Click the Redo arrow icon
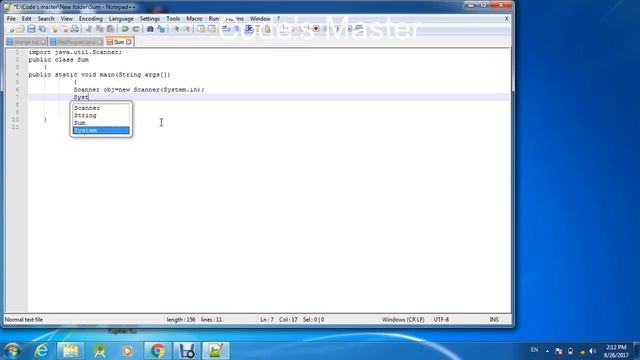Image resolution: width=640 pixels, height=360 pixels. coord(136,29)
